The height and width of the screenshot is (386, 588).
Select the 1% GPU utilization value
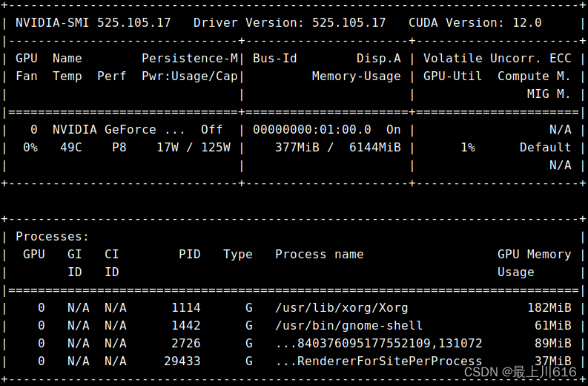coord(468,147)
